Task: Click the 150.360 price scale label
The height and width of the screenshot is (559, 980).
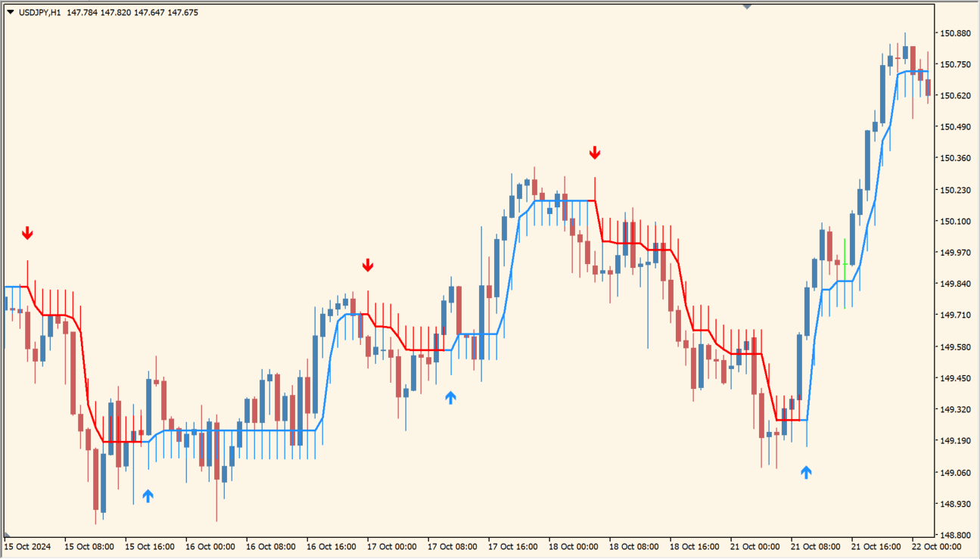Action: [955, 159]
